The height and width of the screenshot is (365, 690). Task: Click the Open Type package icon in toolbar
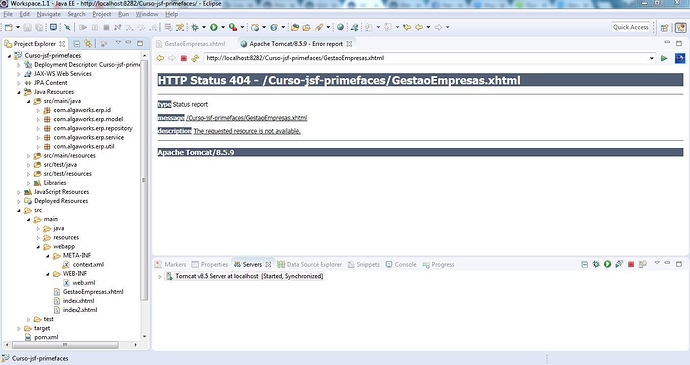point(295,27)
